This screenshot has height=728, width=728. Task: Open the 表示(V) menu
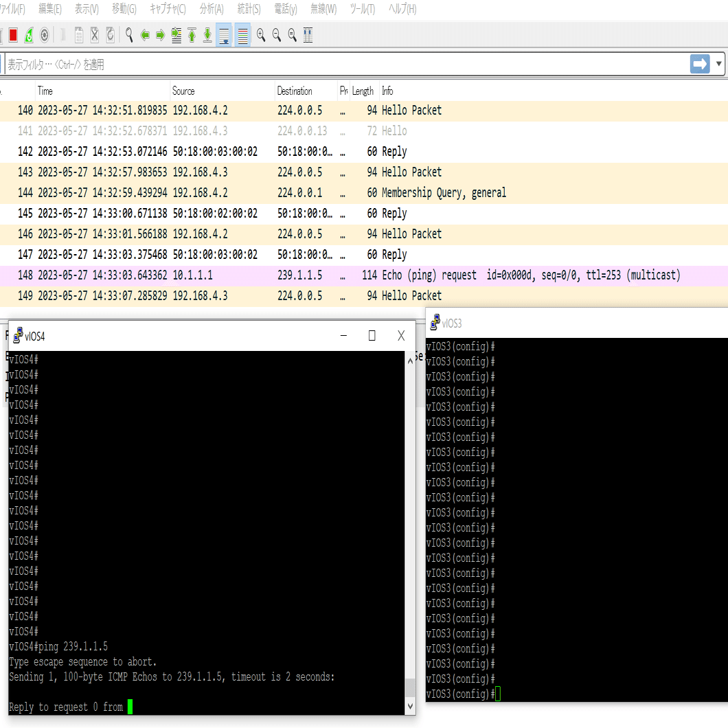87,9
